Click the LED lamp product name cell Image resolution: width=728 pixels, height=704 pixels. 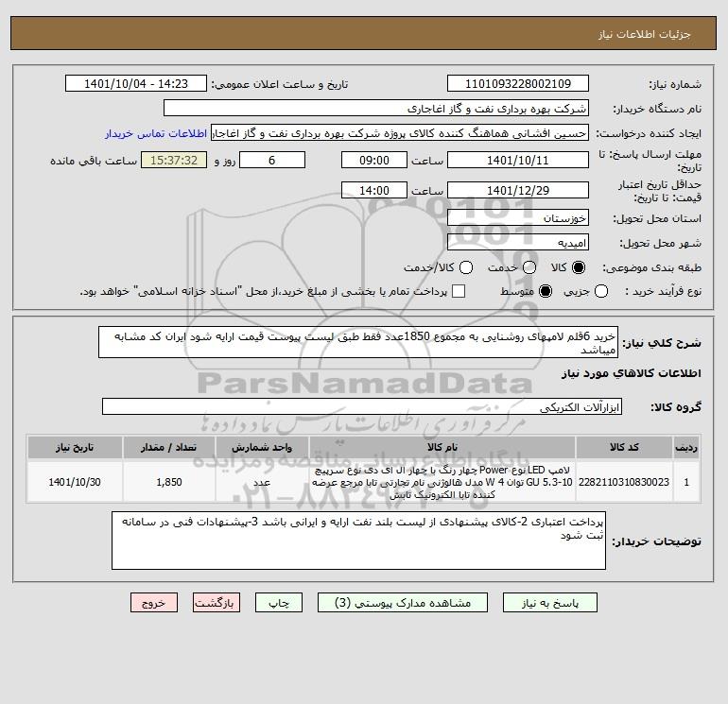[442, 482]
